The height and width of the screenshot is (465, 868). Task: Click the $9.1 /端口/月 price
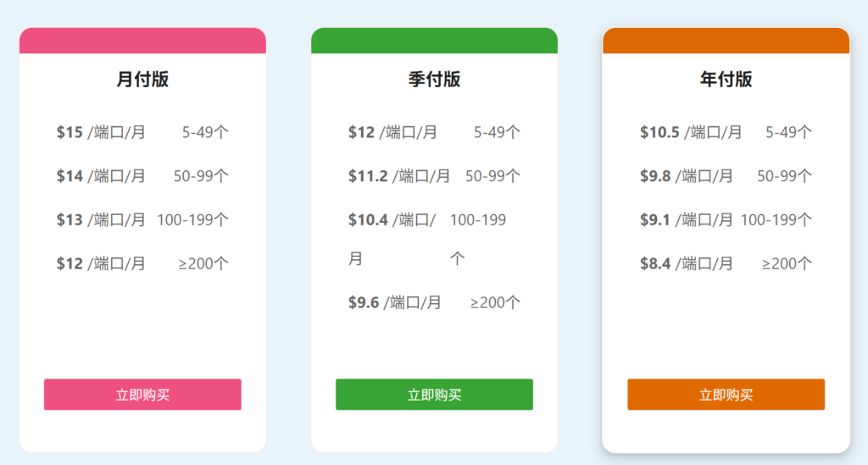click(686, 220)
